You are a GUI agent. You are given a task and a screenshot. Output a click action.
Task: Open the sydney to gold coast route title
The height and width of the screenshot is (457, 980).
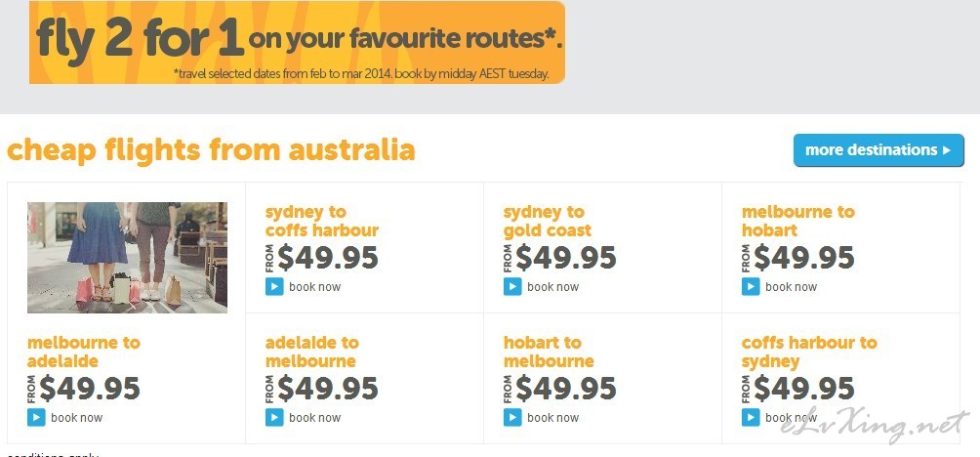(547, 222)
